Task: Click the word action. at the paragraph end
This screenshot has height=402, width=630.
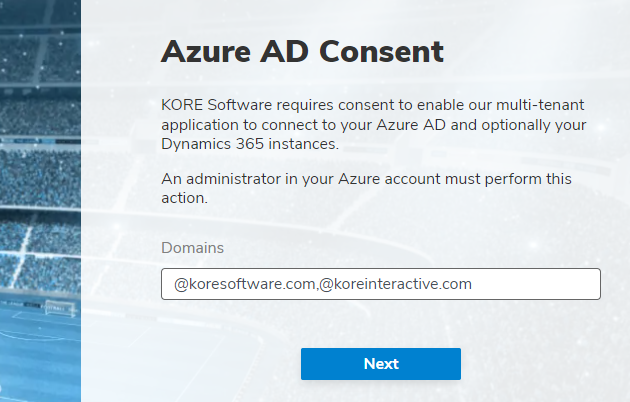Action: coord(184,198)
